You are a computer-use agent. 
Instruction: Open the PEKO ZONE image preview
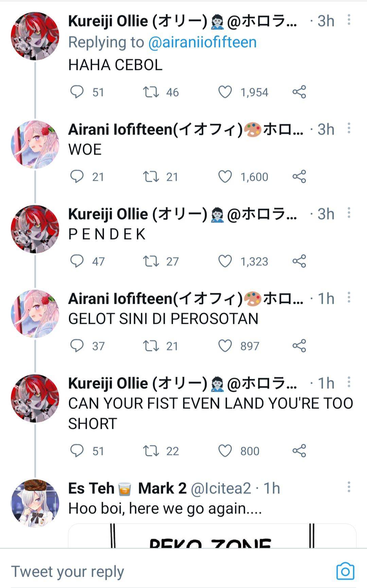click(x=212, y=536)
